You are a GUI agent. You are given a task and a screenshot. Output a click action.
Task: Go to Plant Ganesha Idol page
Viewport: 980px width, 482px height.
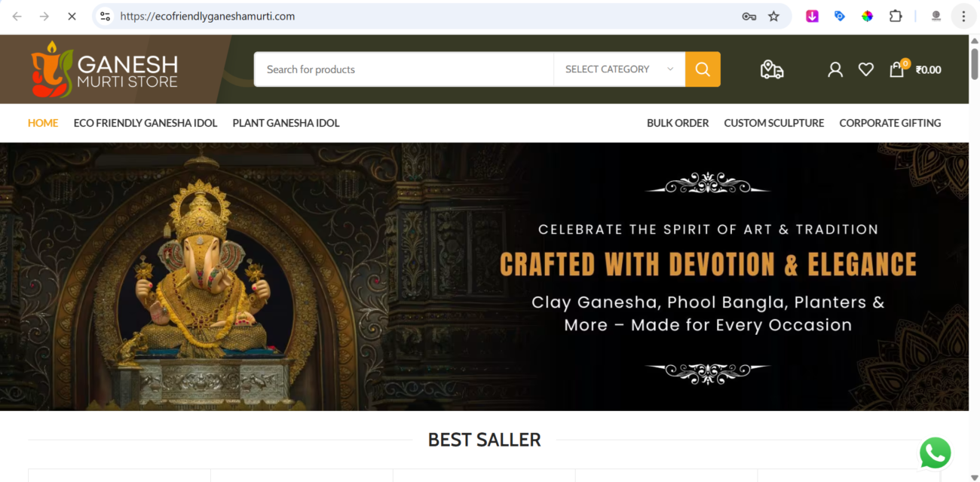pos(286,123)
